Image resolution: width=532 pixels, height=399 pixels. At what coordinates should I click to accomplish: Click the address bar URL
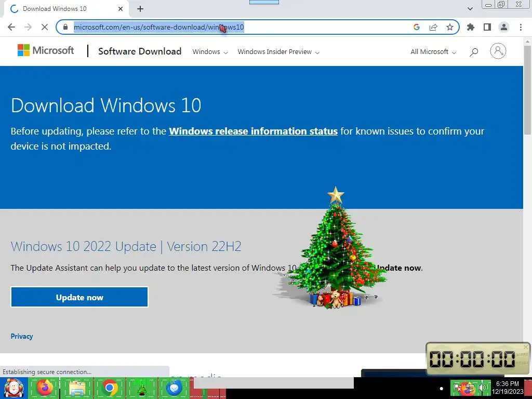tap(158, 27)
